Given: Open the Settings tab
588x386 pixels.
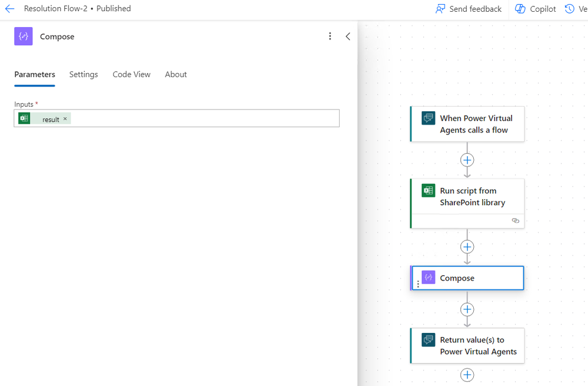Looking at the screenshot, I should [84, 74].
